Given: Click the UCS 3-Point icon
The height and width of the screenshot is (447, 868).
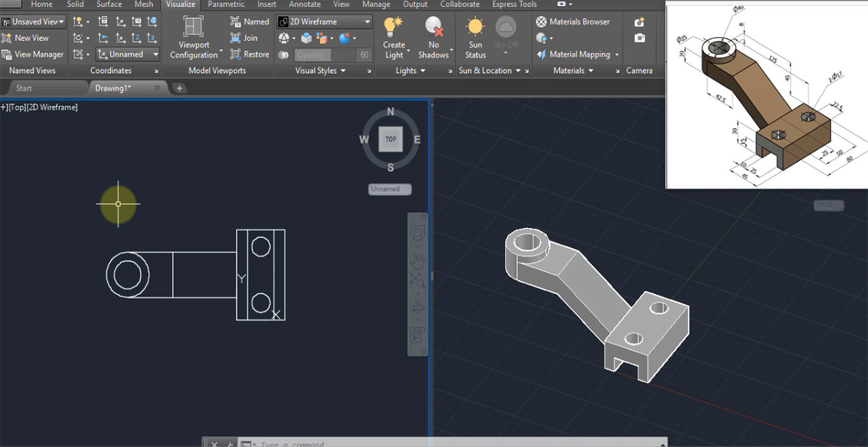Looking at the screenshot, I should click(x=152, y=38).
